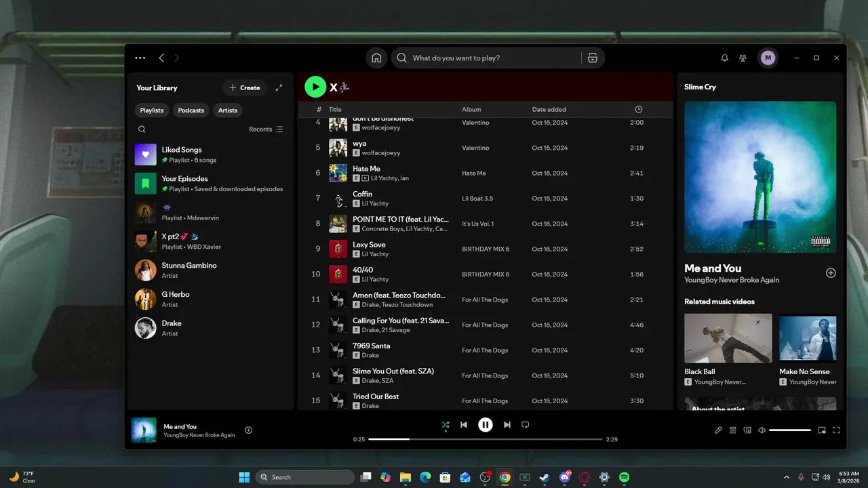This screenshot has height=488, width=868.
Task: Sort by duration clock icon
Action: tap(638, 109)
